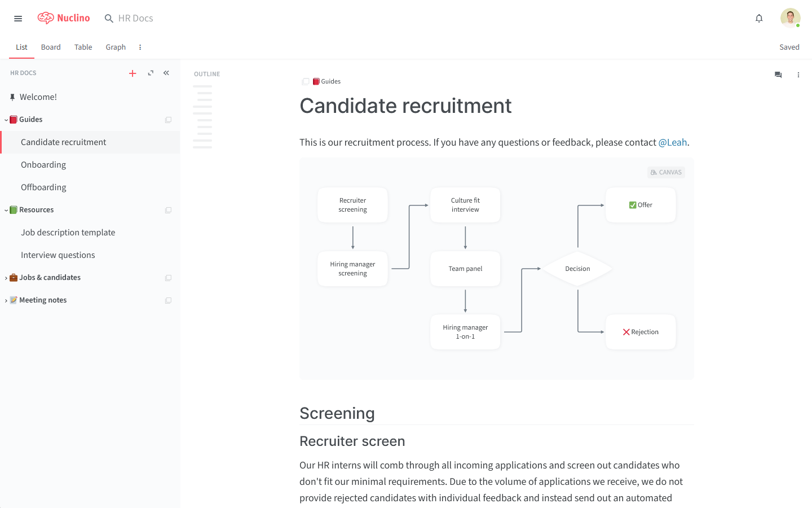Expand the Meeting notes collection

[x=6, y=300]
